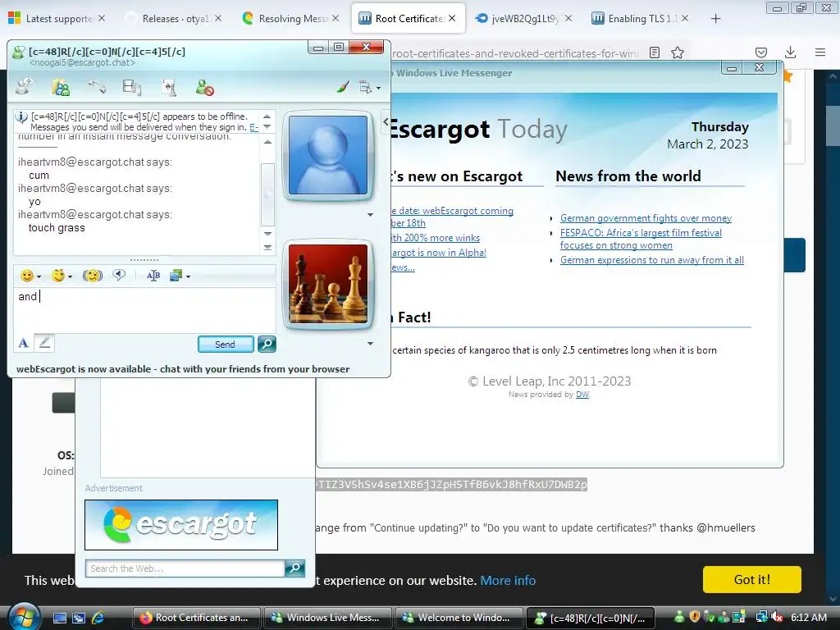Open the Share files icon in chat toolbar
840x630 pixels.
(61, 87)
